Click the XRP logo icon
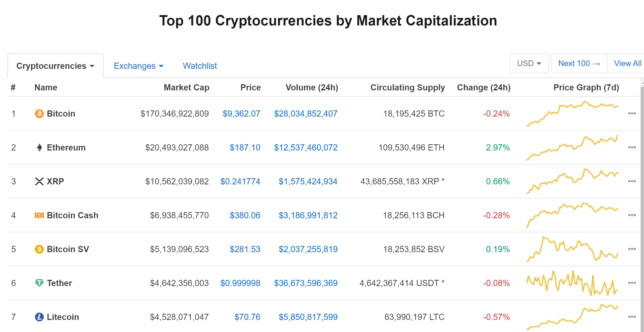644x332 pixels. click(x=39, y=181)
